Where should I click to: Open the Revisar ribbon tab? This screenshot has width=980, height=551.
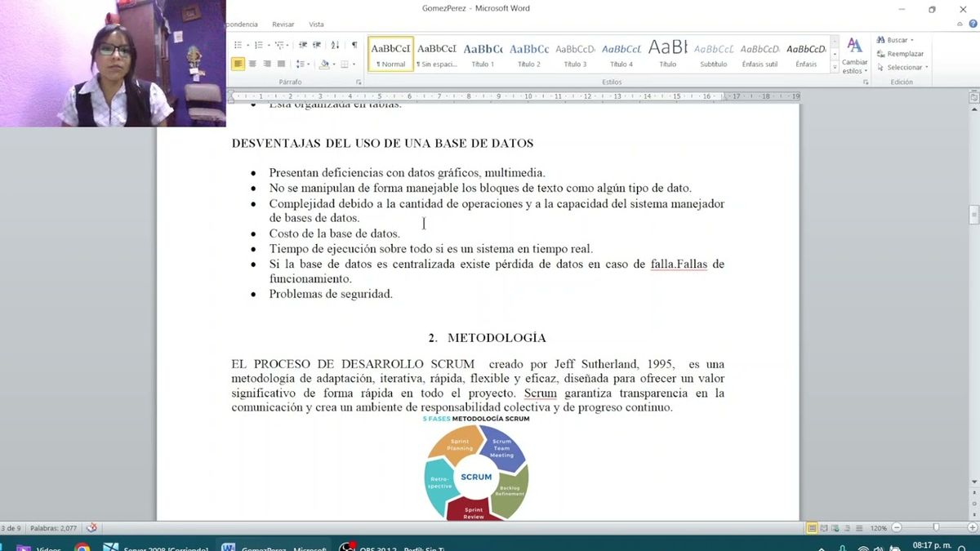pos(283,24)
